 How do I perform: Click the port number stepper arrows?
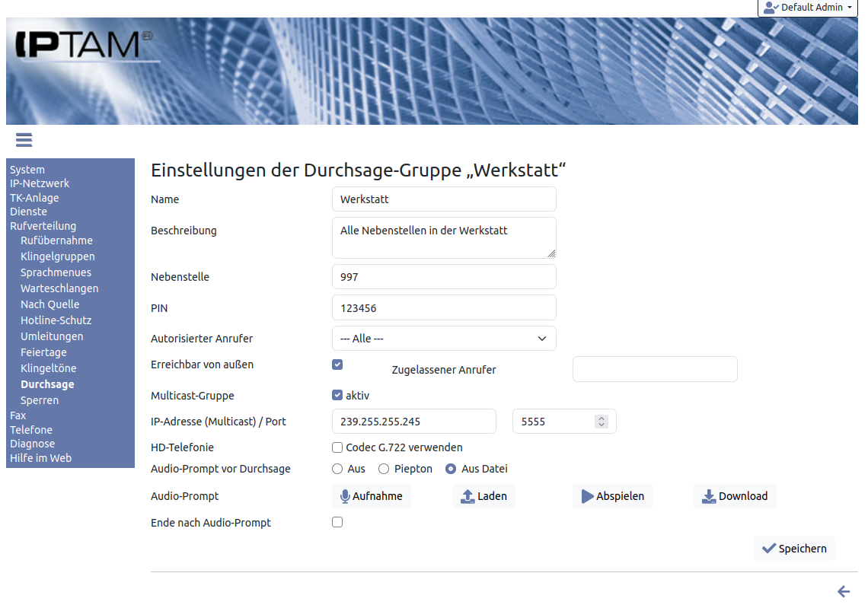pyautogui.click(x=602, y=422)
